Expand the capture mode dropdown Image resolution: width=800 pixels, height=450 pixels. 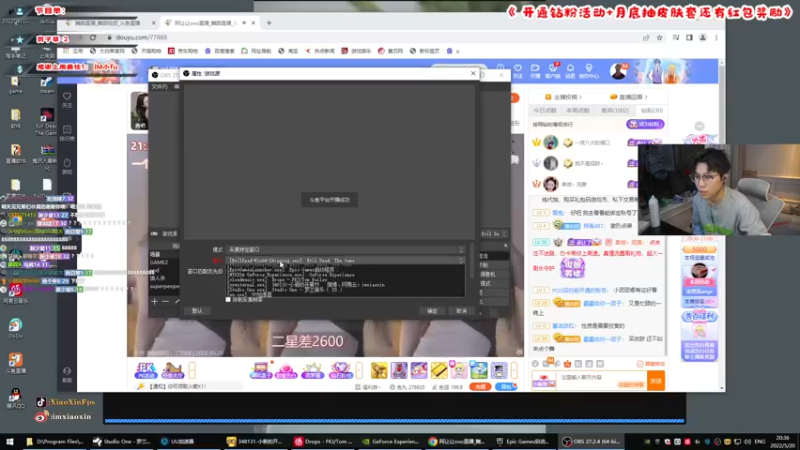pyautogui.click(x=345, y=249)
